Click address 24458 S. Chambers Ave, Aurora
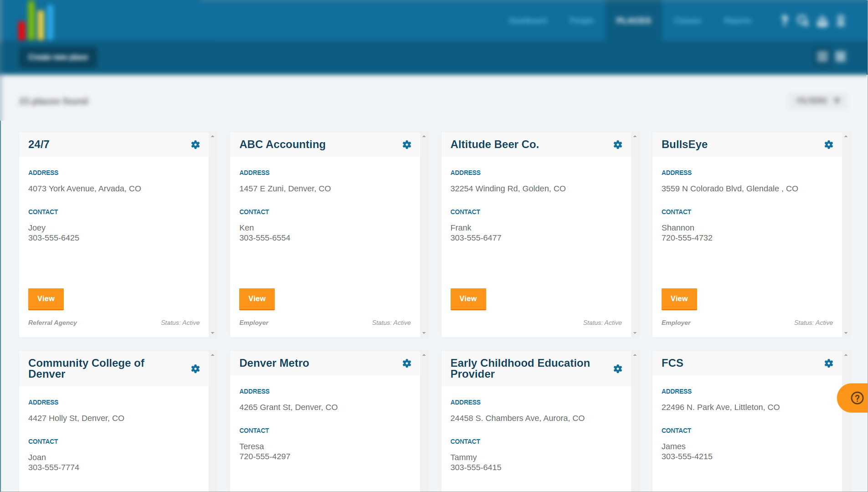This screenshot has height=492, width=868. tap(518, 418)
